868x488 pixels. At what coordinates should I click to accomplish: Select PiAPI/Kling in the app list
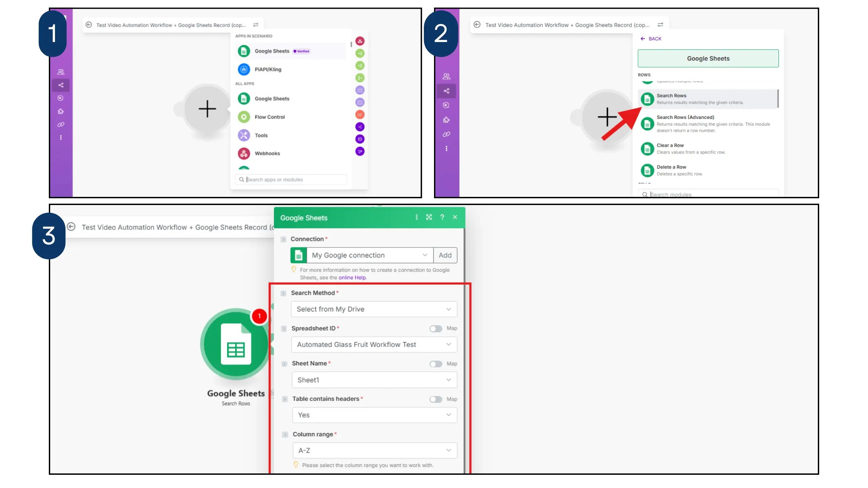[x=291, y=69]
